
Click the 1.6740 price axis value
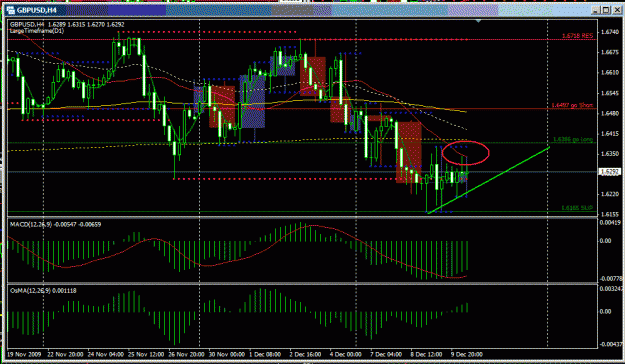tap(610, 32)
